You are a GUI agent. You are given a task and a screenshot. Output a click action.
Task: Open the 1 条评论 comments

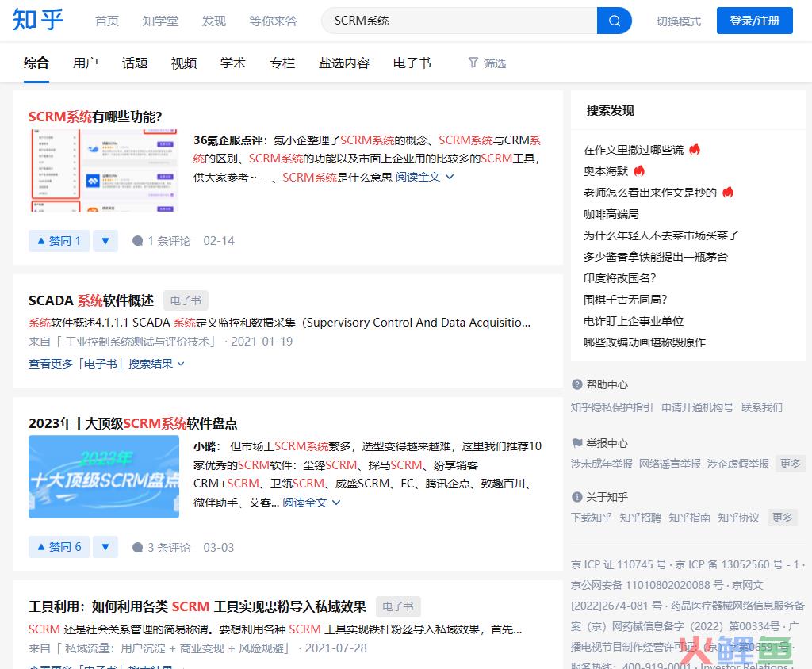coord(162,241)
